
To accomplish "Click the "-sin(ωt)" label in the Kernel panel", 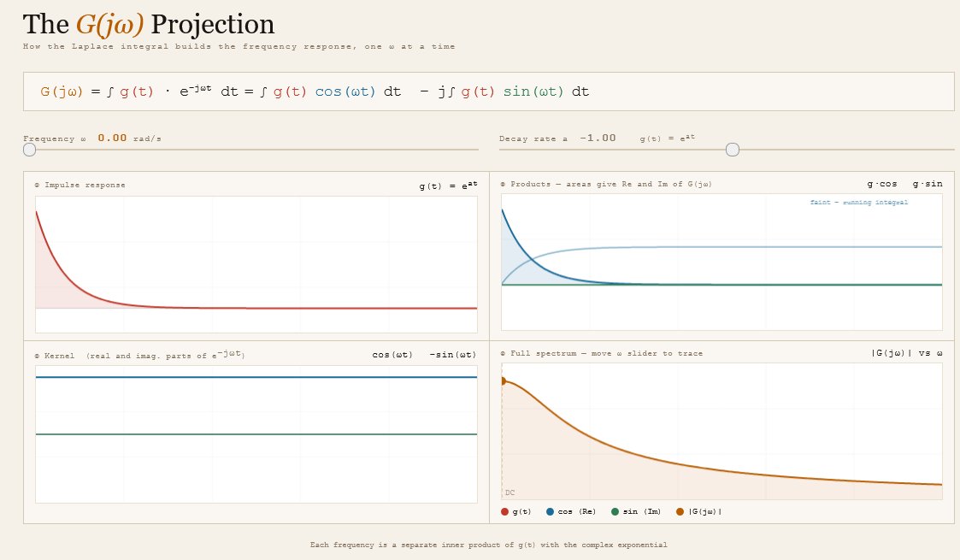I will 453,355.
